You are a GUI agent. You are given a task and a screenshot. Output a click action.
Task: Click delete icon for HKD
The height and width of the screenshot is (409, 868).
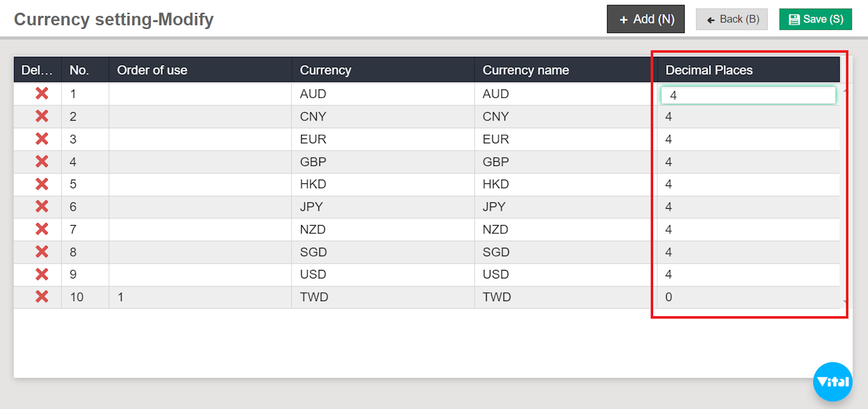click(x=42, y=184)
